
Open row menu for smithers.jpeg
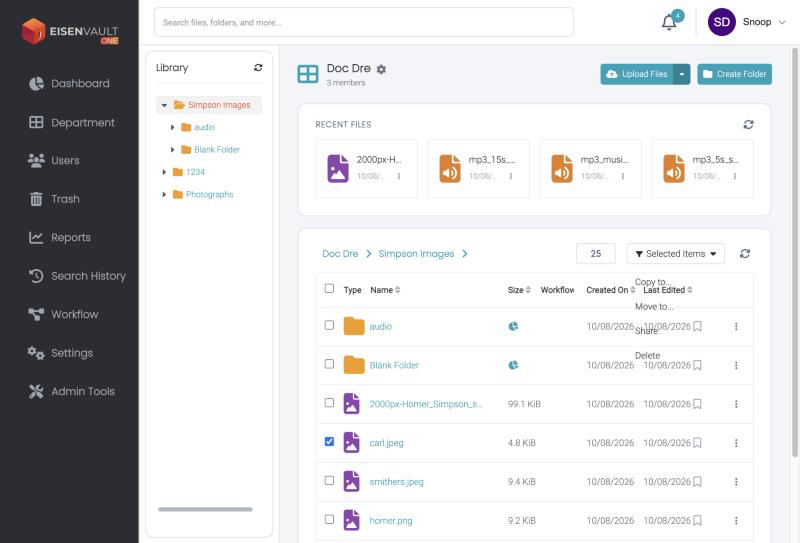736,482
